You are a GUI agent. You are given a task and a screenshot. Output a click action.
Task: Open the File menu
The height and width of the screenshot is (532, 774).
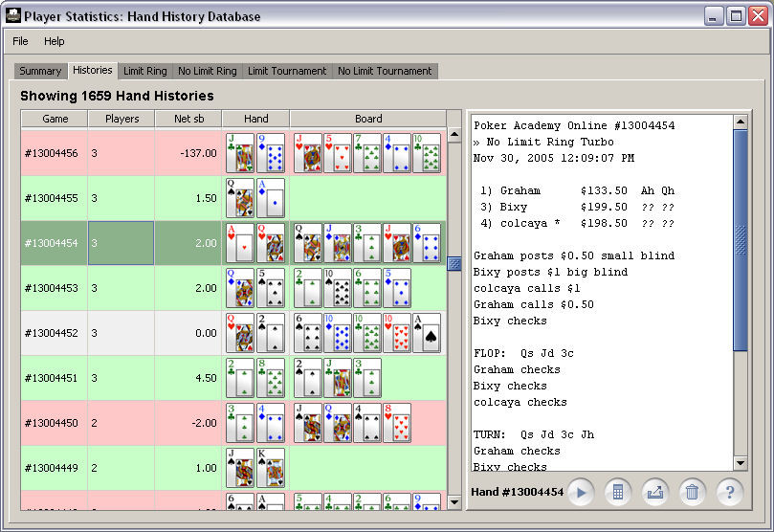pyautogui.click(x=20, y=41)
